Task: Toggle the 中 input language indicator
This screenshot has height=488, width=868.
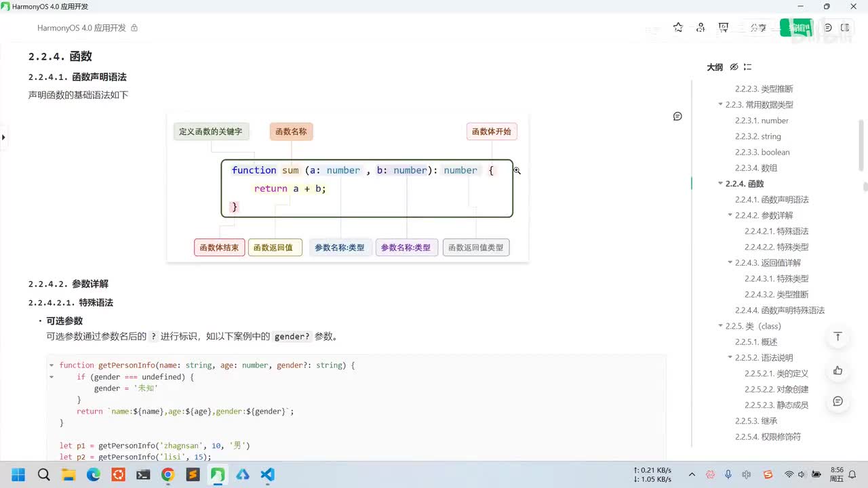Action: tap(747, 474)
